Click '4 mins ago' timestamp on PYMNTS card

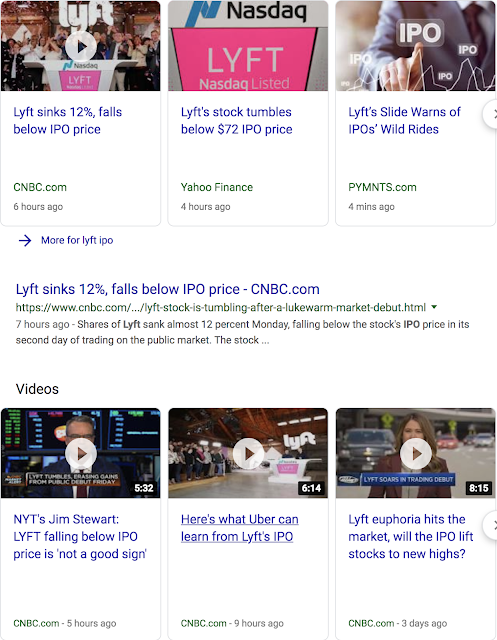pyautogui.click(x=371, y=207)
